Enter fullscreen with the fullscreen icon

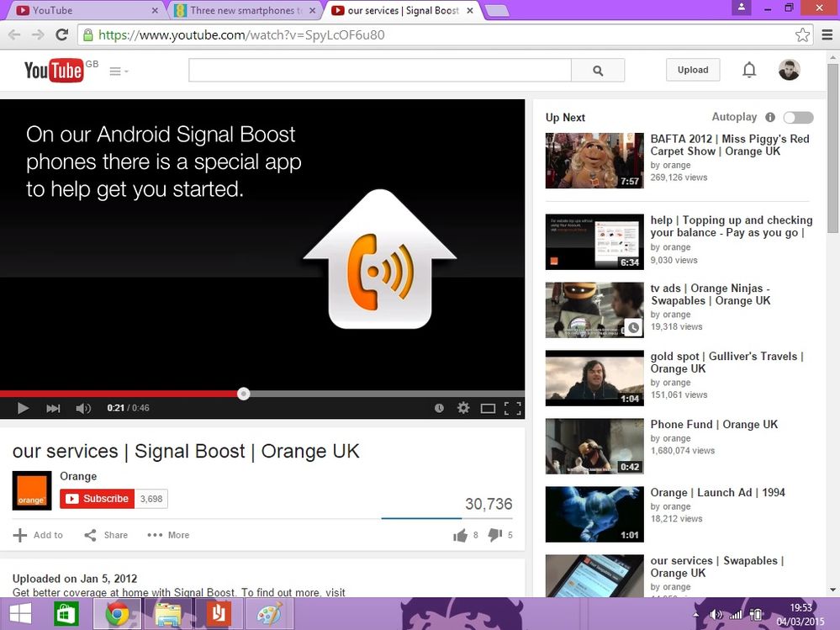(x=513, y=408)
